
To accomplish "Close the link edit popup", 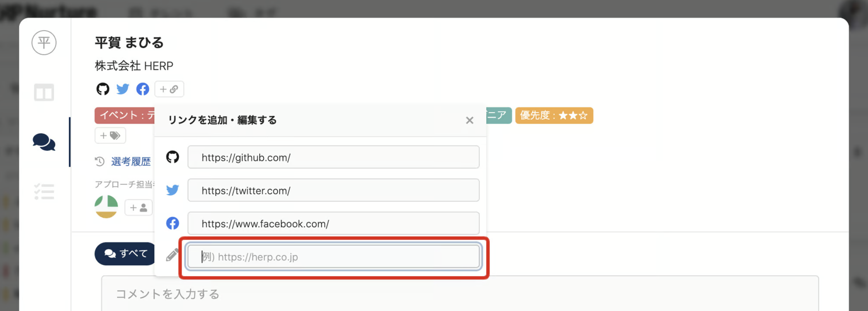I will pyautogui.click(x=470, y=120).
